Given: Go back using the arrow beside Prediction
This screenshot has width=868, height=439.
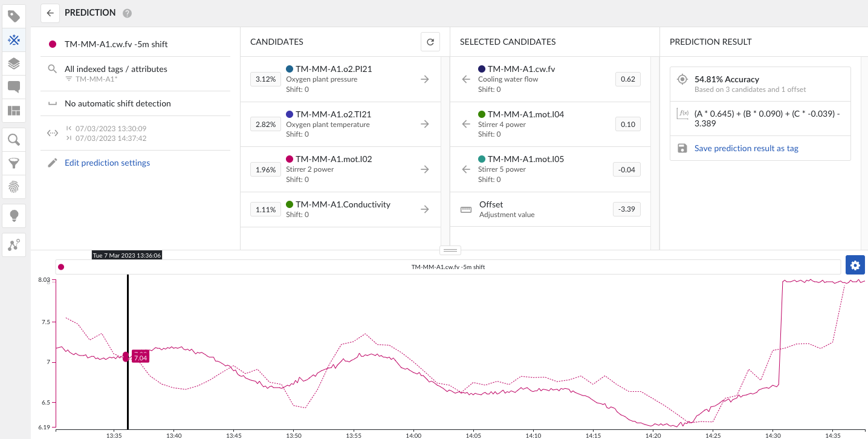Looking at the screenshot, I should click(50, 13).
